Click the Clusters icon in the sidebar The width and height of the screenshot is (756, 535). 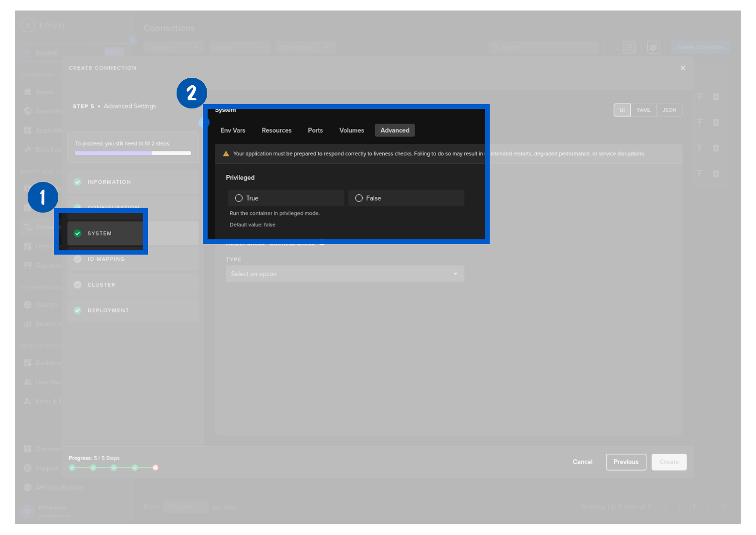click(28, 305)
